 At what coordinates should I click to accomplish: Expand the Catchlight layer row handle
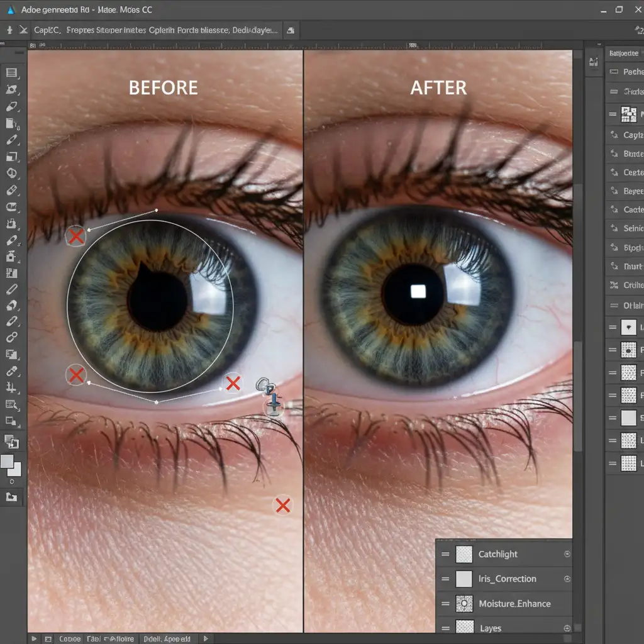tap(445, 554)
